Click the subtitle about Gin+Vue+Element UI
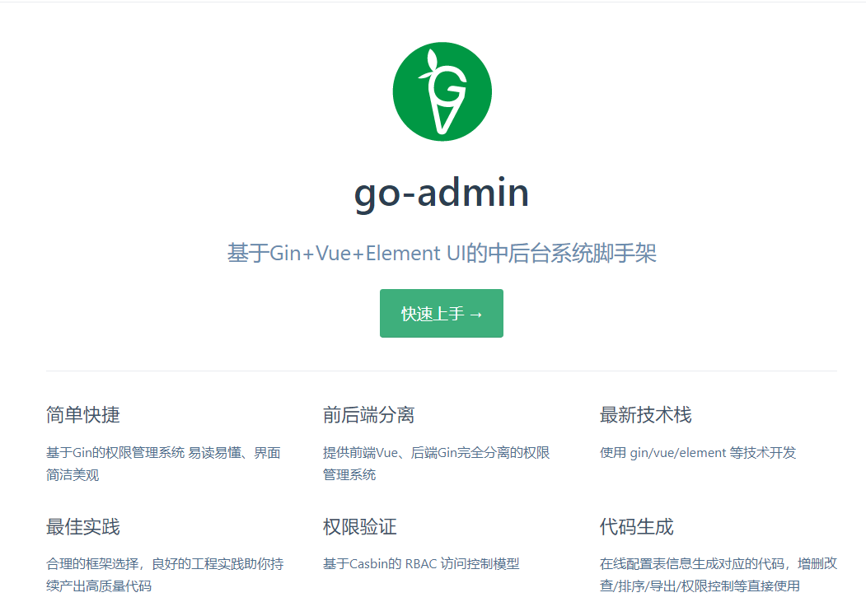This screenshot has width=866, height=616. point(442,254)
